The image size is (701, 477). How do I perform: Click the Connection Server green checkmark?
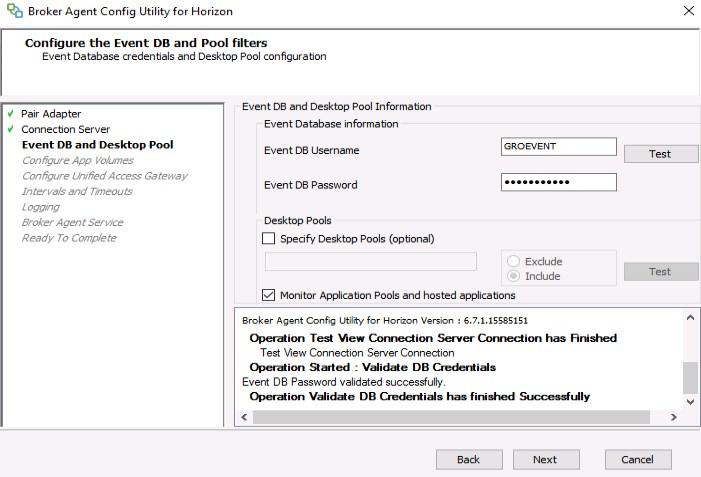click(x=11, y=129)
